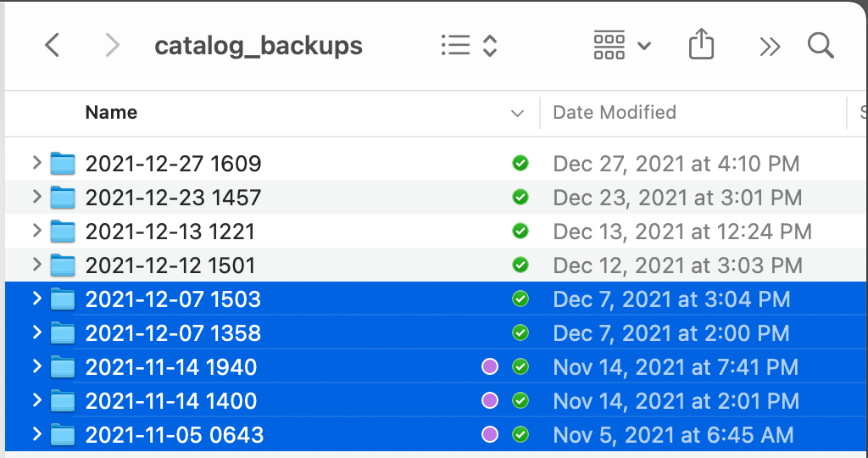Click the catalog_backups window title
This screenshot has height=458, width=868.
pos(259,46)
